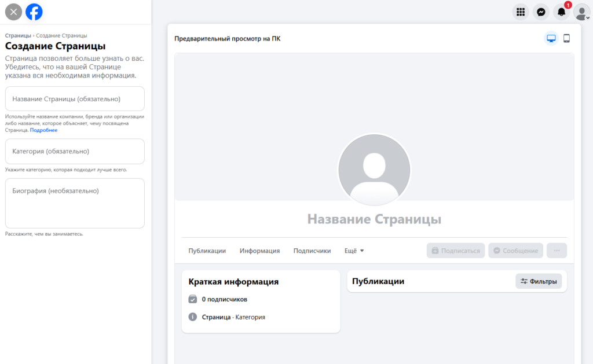Expand the Ещё dropdown in the preview
This screenshot has width=593, height=364.
click(354, 250)
